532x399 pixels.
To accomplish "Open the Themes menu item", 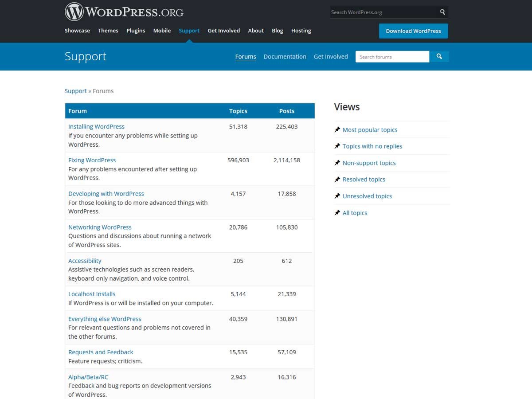I will (108, 31).
